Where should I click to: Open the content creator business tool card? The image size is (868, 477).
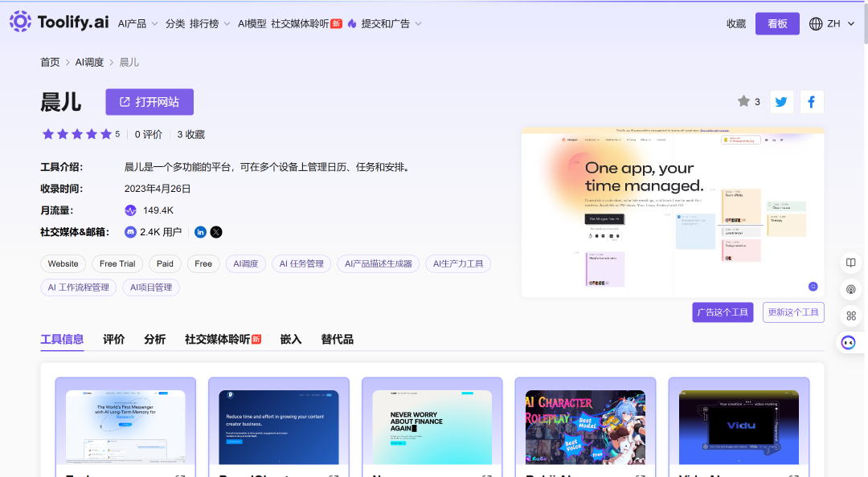coord(278,427)
